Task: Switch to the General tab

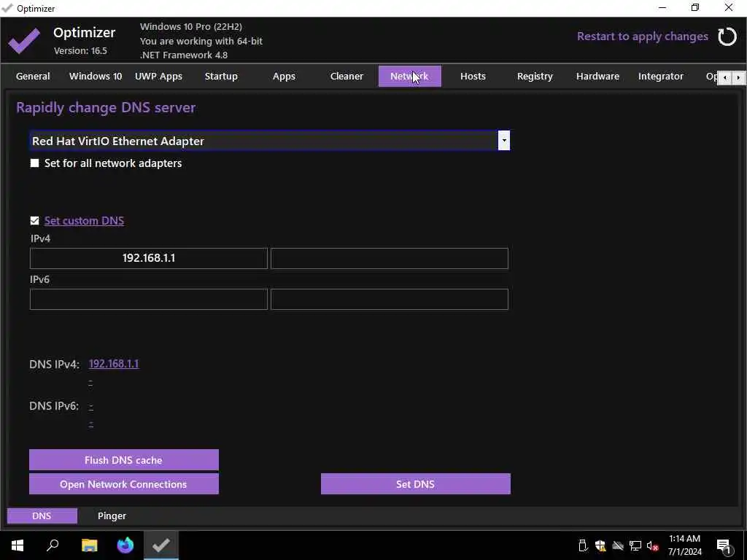Action: point(33,76)
